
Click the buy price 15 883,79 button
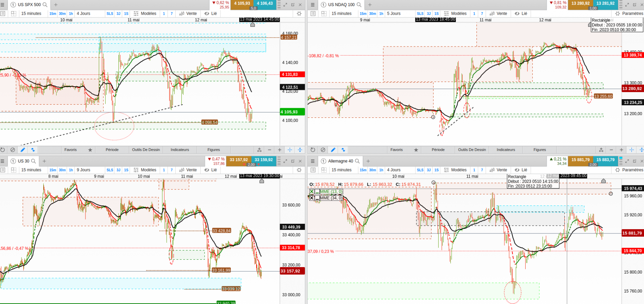pyautogui.click(x=605, y=160)
